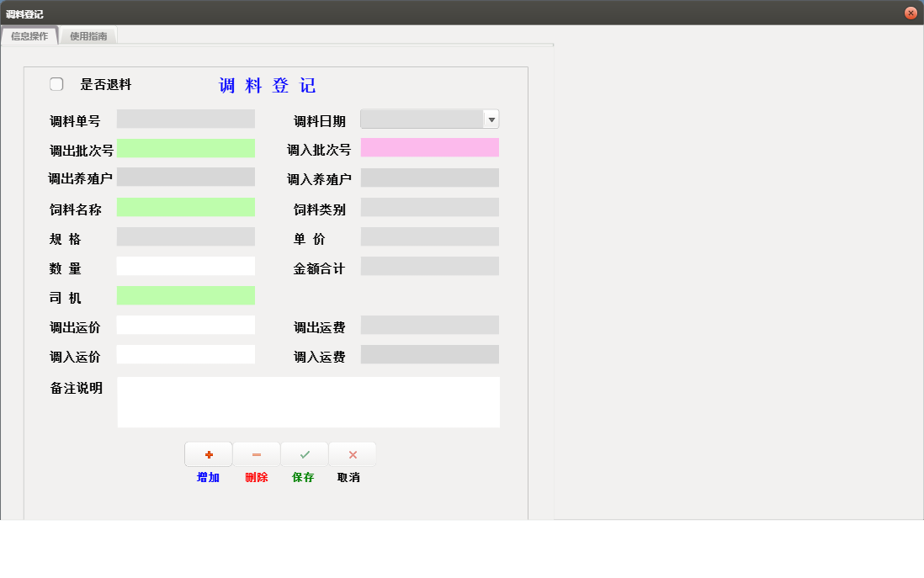The height and width of the screenshot is (578, 924).
Task: Click the 备注说明 text area
Action: pos(308,401)
